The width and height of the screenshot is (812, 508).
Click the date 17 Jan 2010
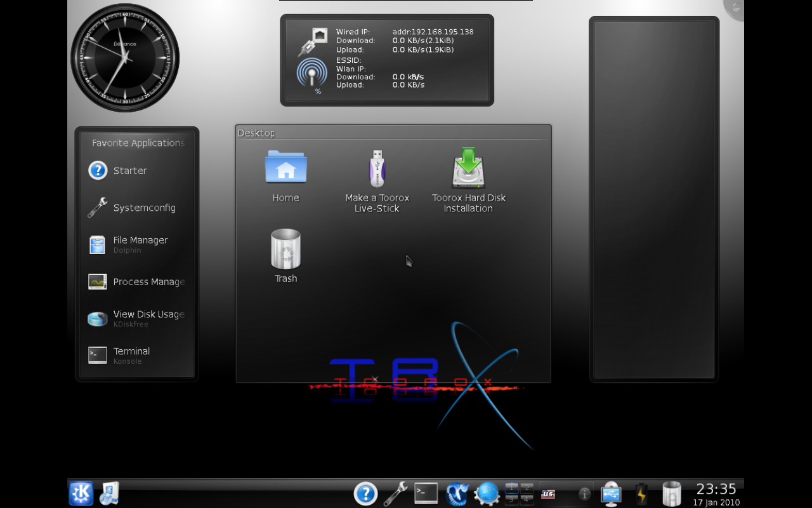pyautogui.click(x=716, y=502)
